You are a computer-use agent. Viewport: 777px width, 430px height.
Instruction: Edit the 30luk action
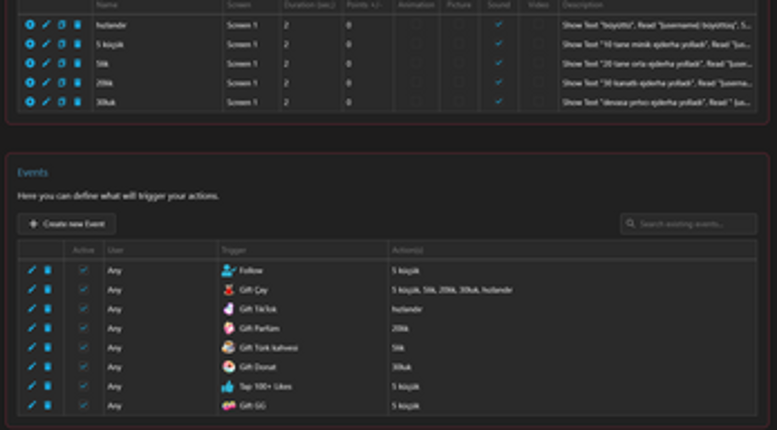46,102
